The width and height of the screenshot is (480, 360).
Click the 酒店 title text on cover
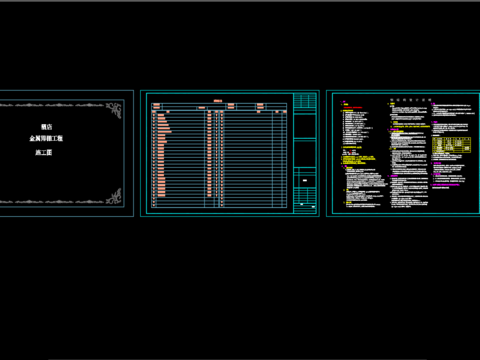(46, 127)
